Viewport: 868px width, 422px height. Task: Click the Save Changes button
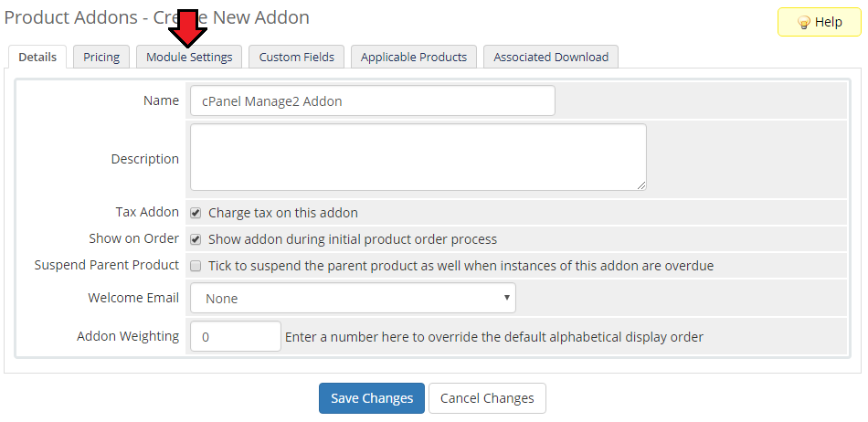click(x=372, y=398)
